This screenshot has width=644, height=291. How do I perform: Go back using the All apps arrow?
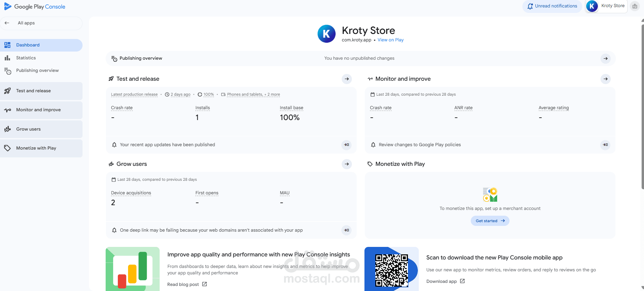pyautogui.click(x=7, y=23)
